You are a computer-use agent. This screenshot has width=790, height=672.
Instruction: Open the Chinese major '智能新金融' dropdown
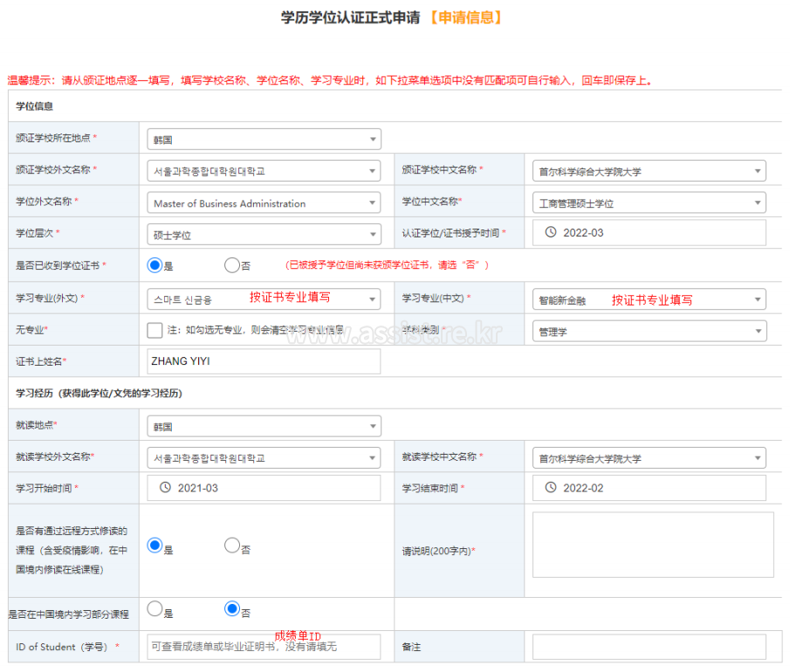point(649,299)
